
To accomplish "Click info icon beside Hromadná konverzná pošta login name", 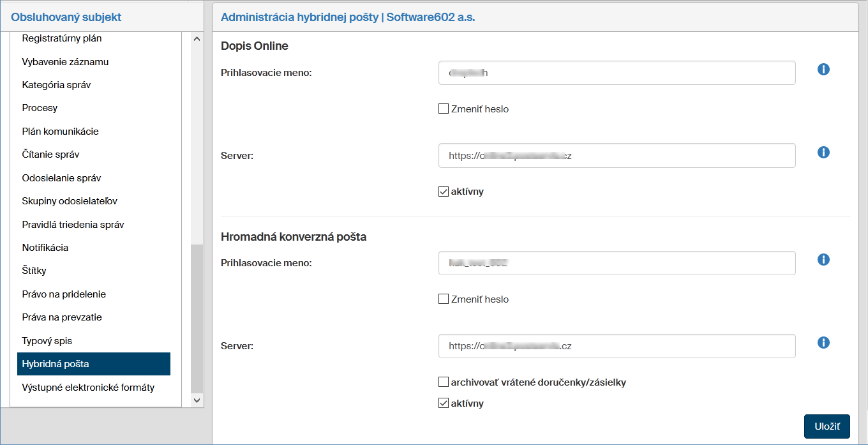I will 823,259.
